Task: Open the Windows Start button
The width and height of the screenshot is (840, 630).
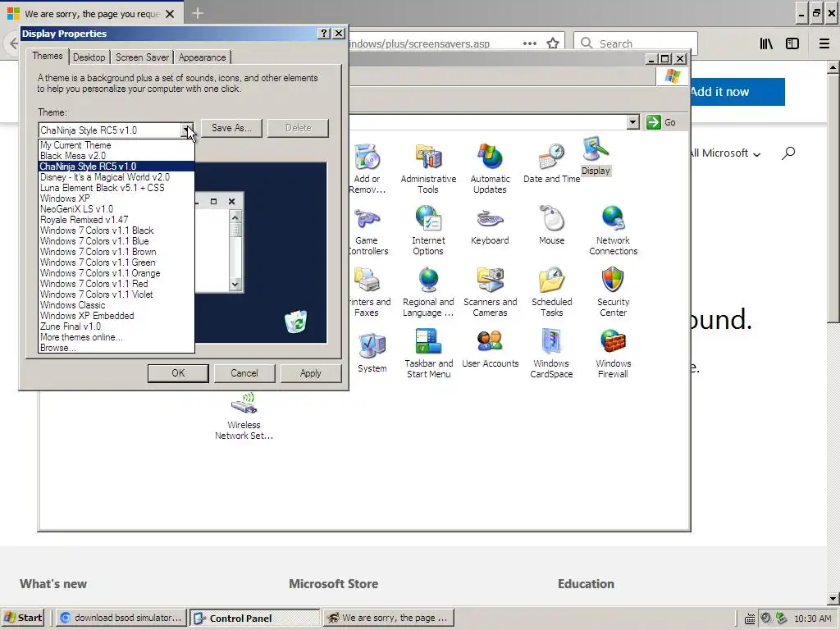Action: (x=23, y=618)
